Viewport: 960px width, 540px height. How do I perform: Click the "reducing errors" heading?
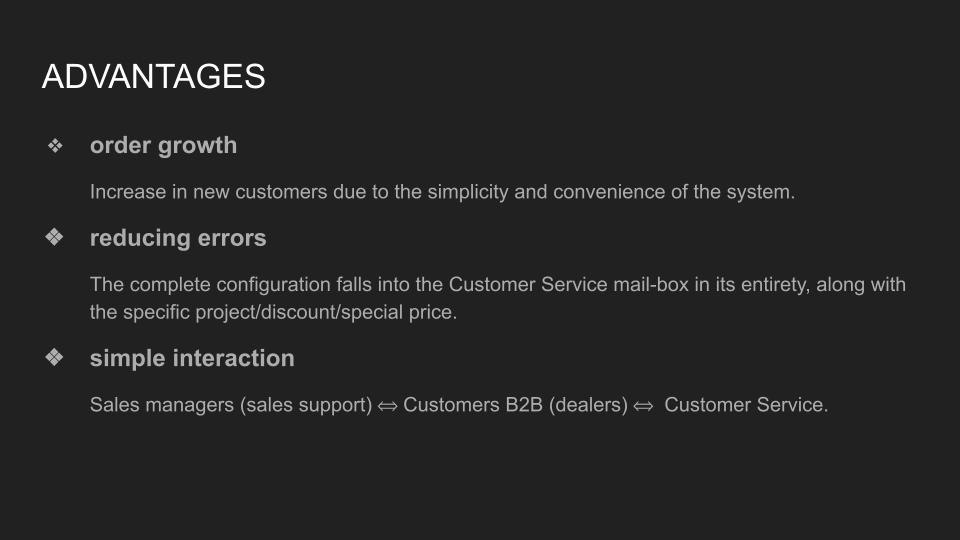point(178,238)
